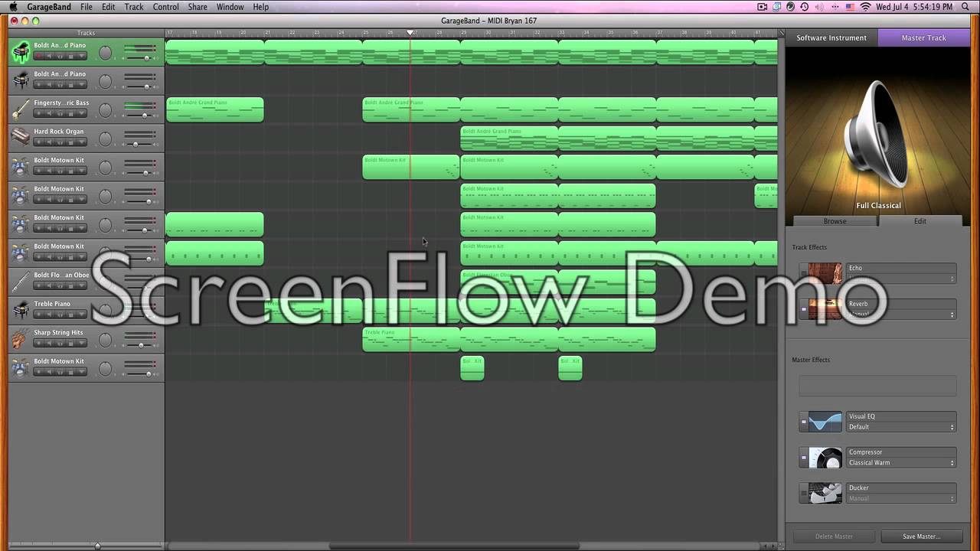Toggle the Visual EQ effect on/off light
This screenshot has height=551, width=980.
tap(804, 422)
